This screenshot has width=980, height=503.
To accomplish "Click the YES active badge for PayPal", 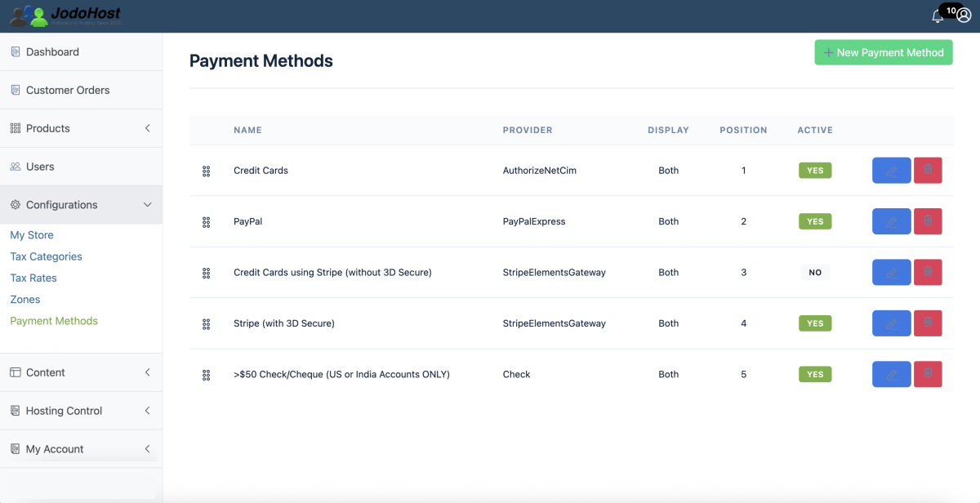I will click(x=815, y=221).
